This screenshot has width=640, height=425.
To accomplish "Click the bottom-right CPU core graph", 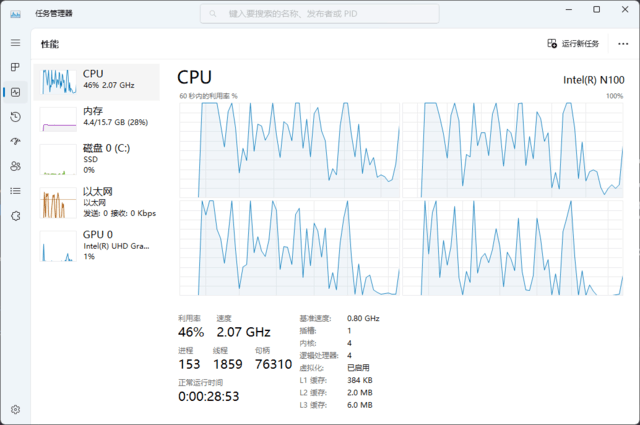I will (x=512, y=247).
